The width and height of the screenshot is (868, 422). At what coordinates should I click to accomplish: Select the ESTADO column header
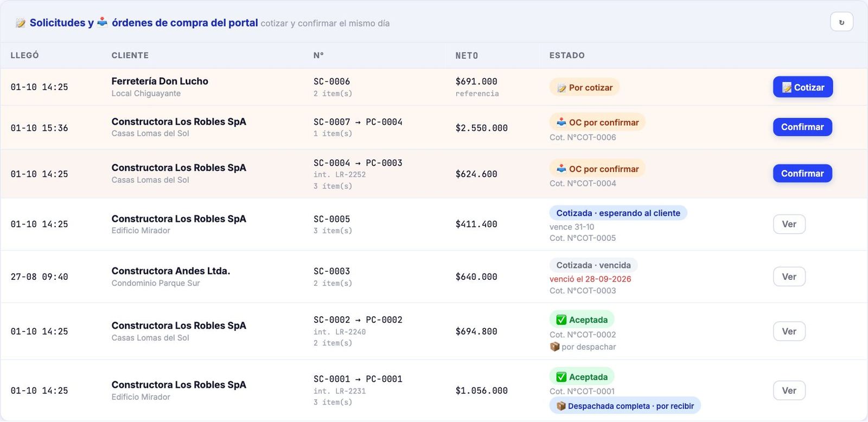click(x=567, y=55)
